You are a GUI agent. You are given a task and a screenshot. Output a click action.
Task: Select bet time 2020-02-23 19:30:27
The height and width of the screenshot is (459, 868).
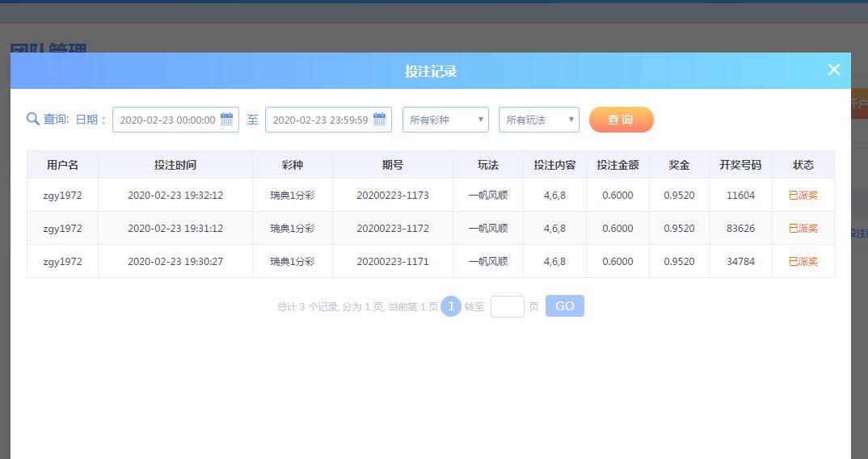click(x=175, y=261)
